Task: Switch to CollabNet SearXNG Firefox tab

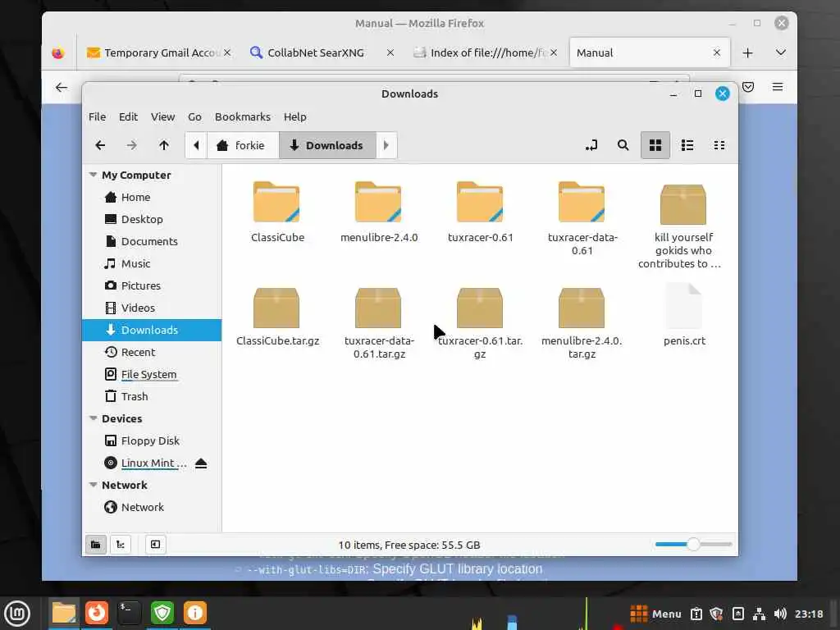Action: click(322, 52)
